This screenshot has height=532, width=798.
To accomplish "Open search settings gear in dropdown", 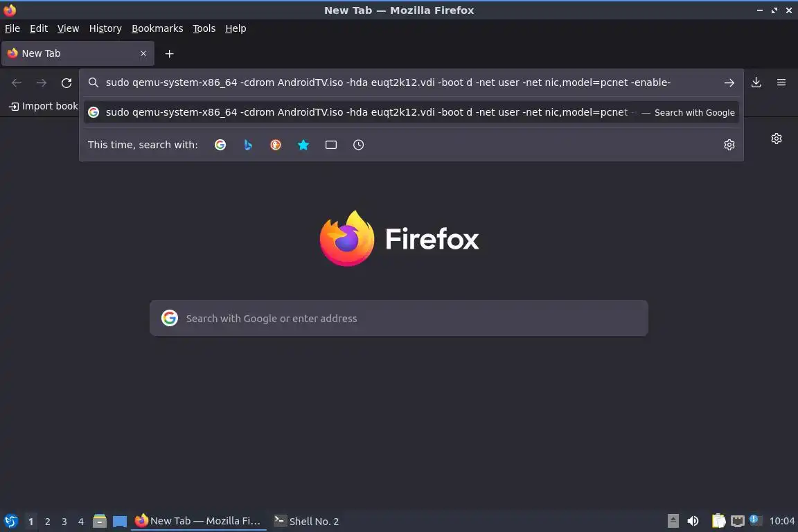I will tap(729, 145).
